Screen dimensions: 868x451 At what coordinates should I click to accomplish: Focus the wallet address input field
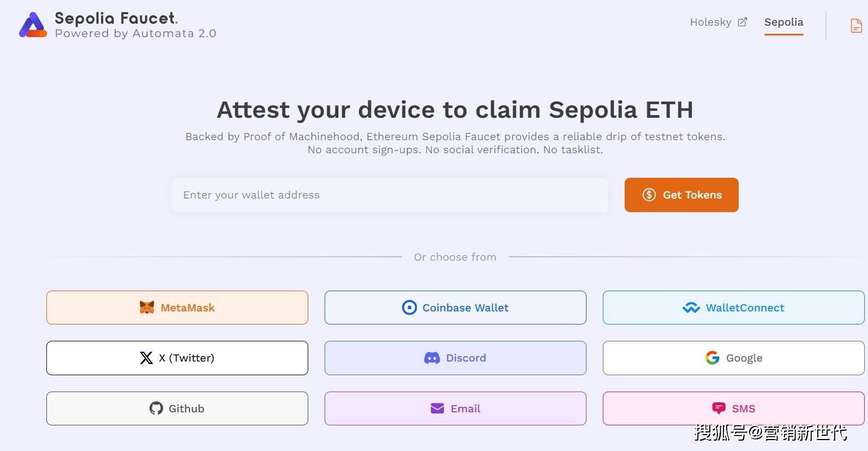pos(390,195)
